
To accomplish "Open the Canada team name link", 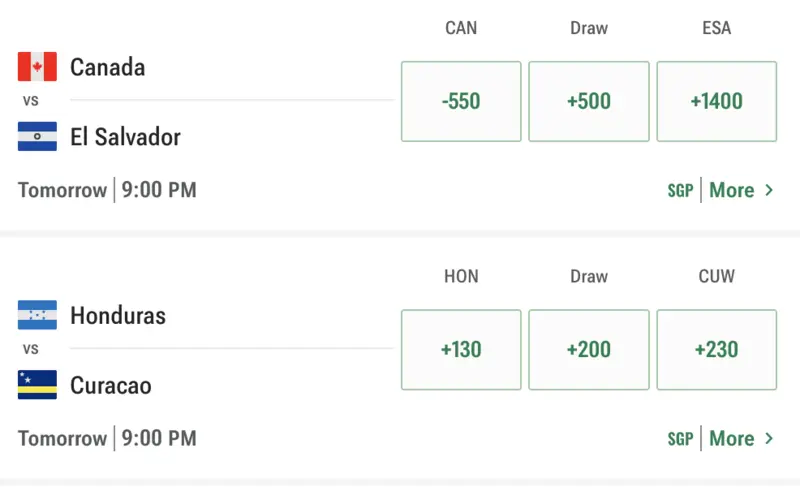I will tap(107, 67).
